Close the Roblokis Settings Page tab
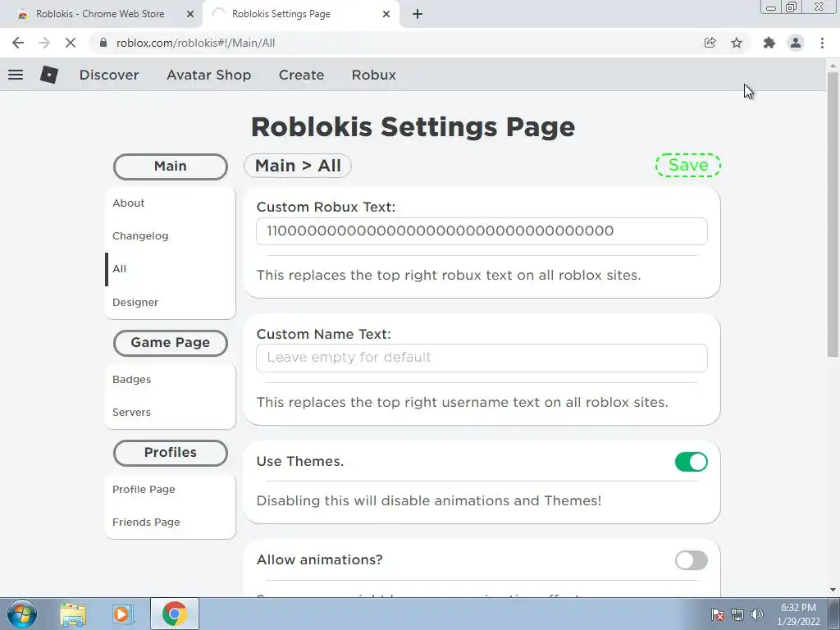This screenshot has height=630, width=840. (x=386, y=14)
